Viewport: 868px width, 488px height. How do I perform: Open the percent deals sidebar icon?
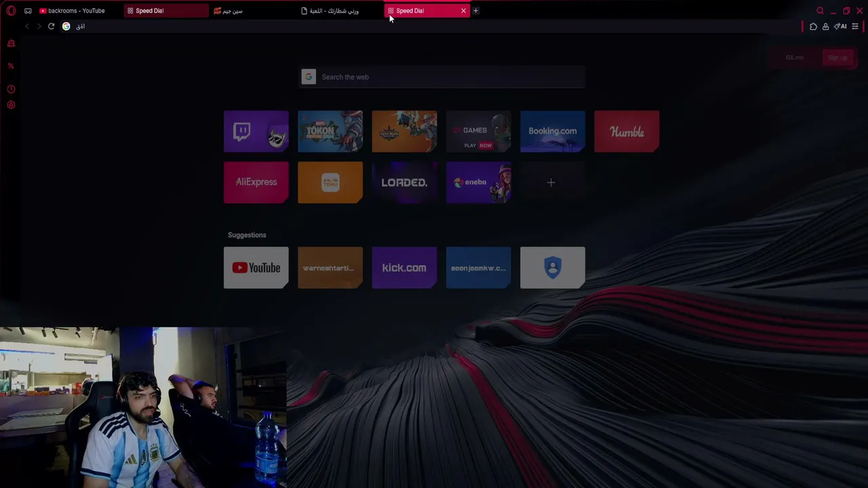point(11,66)
